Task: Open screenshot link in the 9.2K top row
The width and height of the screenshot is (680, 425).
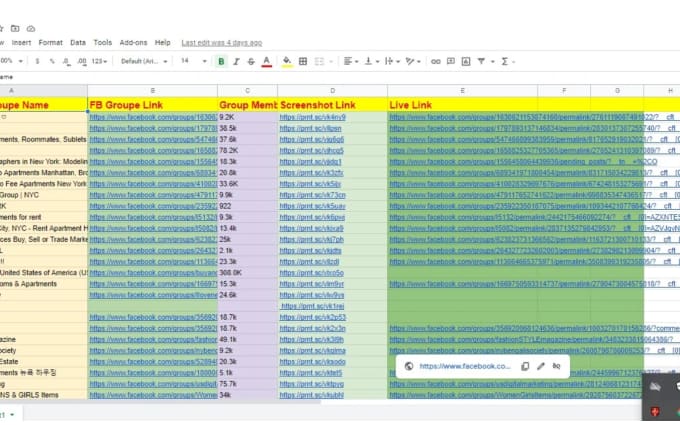Action: tap(312, 117)
